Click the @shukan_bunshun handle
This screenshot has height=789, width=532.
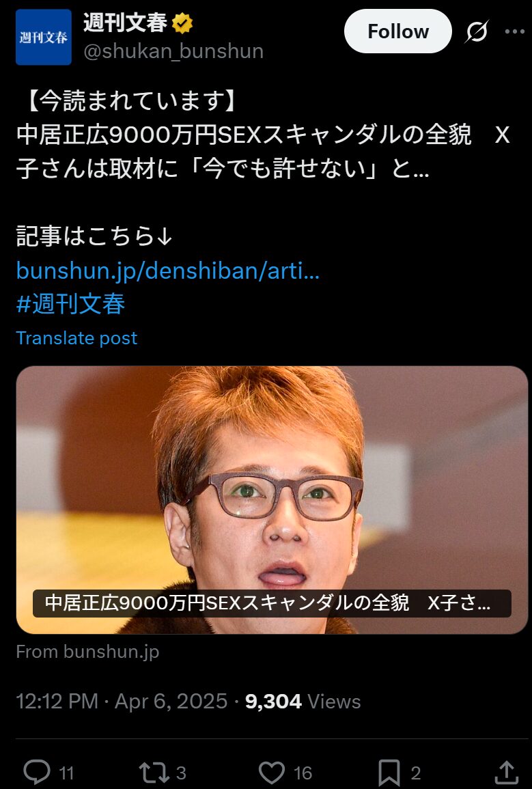(173, 51)
